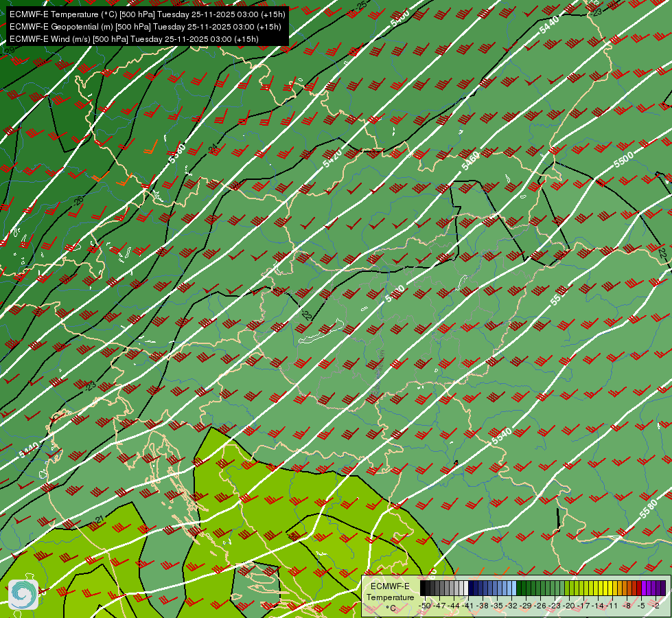The width and height of the screenshot is (672, 618).
Task: Click the 5420 geopotential contour label
Action: click(x=333, y=158)
